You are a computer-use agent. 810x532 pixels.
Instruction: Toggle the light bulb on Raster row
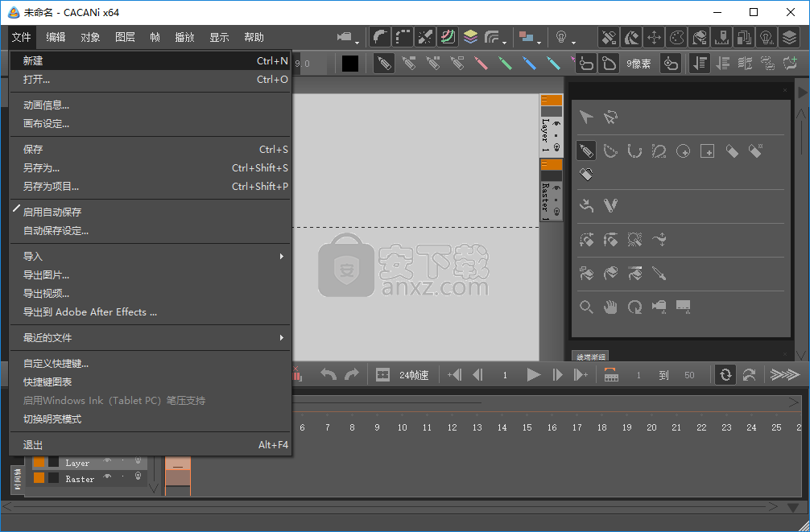[x=138, y=476]
